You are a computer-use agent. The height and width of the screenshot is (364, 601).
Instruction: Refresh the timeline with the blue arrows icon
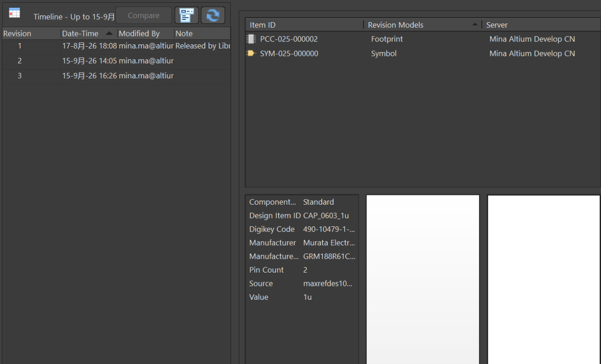(213, 15)
